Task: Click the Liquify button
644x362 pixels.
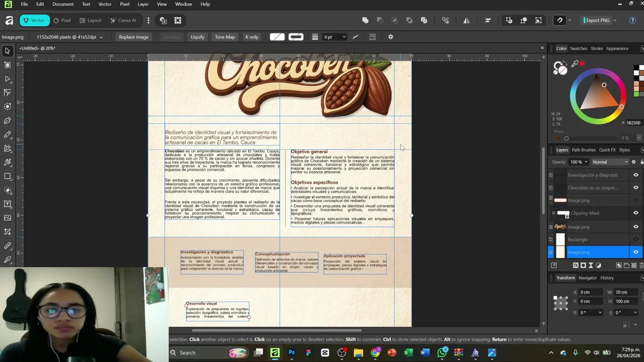Action: pos(197,37)
